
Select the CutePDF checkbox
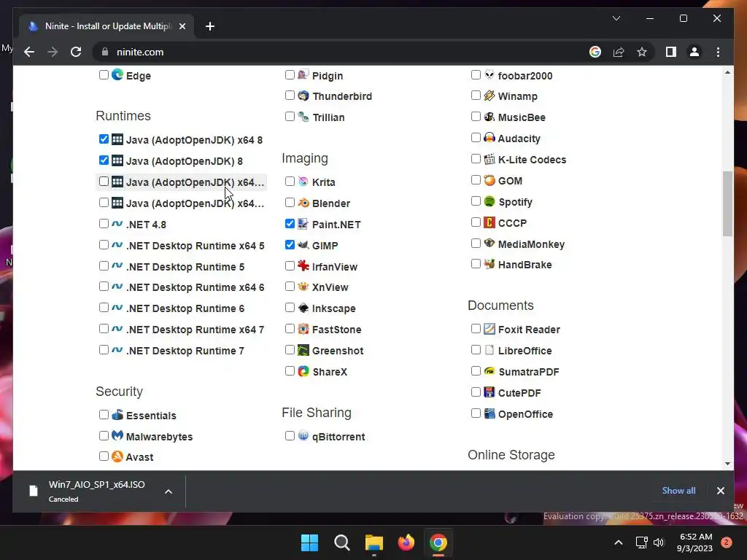tap(476, 392)
